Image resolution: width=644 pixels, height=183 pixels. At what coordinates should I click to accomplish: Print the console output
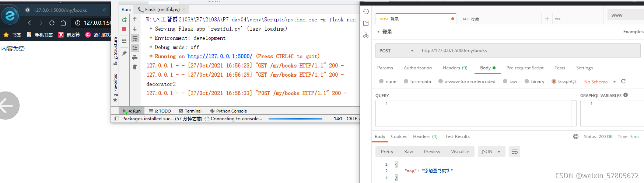(135, 58)
